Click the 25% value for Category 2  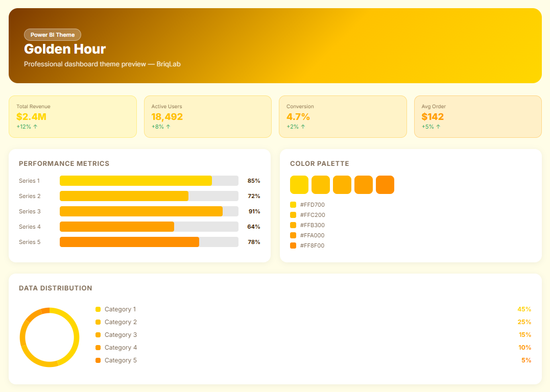pyautogui.click(x=524, y=322)
